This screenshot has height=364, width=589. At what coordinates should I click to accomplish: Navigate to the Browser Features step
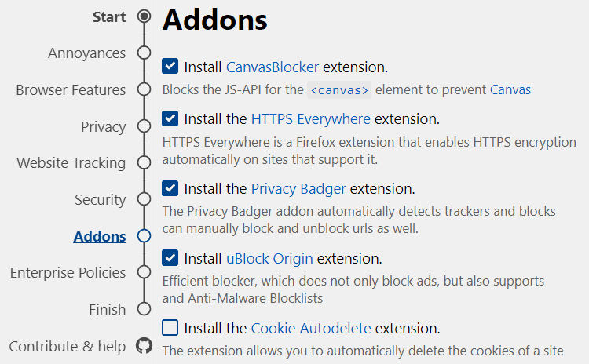click(x=71, y=90)
